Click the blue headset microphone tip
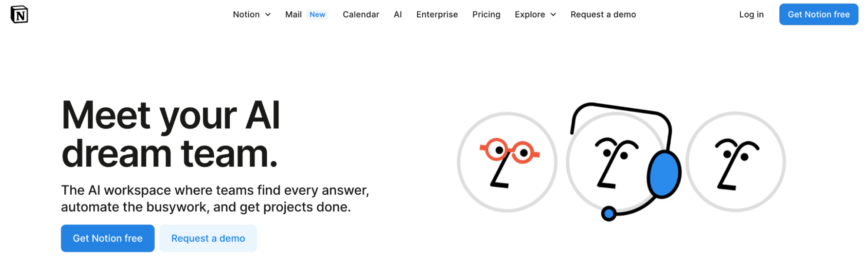Image resolution: width=868 pixels, height=262 pixels. tap(609, 213)
